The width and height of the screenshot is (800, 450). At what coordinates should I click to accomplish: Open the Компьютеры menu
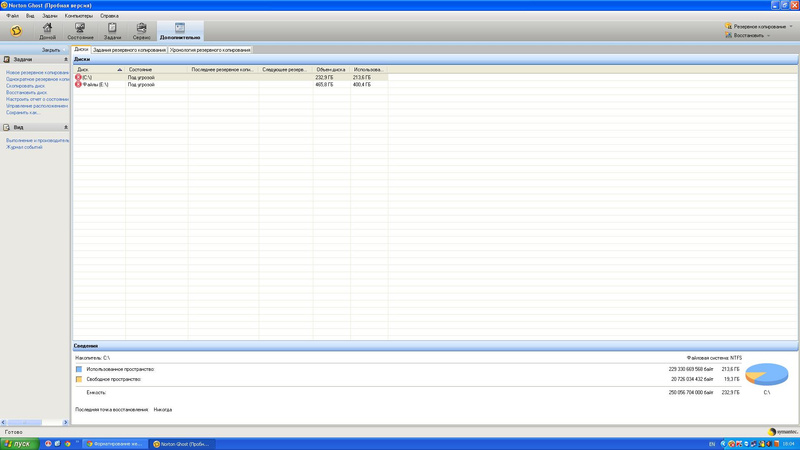pos(78,16)
